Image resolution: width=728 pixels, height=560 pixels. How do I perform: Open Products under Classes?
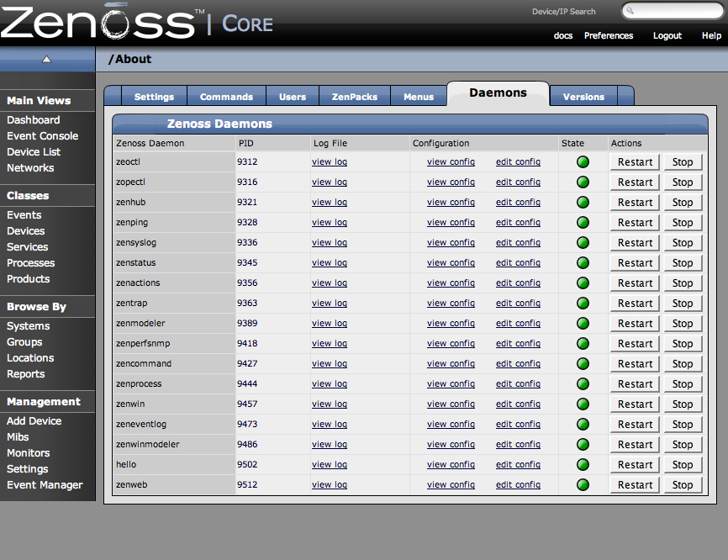tap(29, 279)
